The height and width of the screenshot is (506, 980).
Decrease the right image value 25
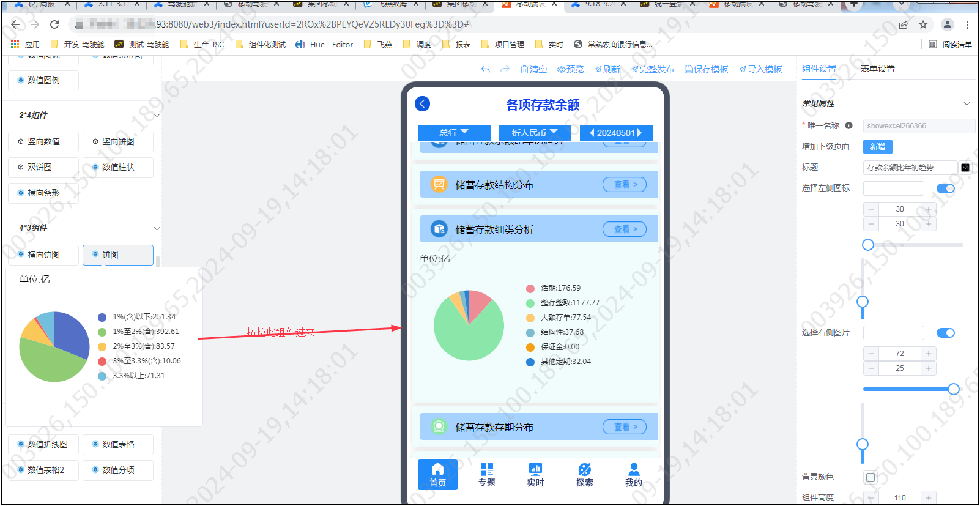click(871, 368)
